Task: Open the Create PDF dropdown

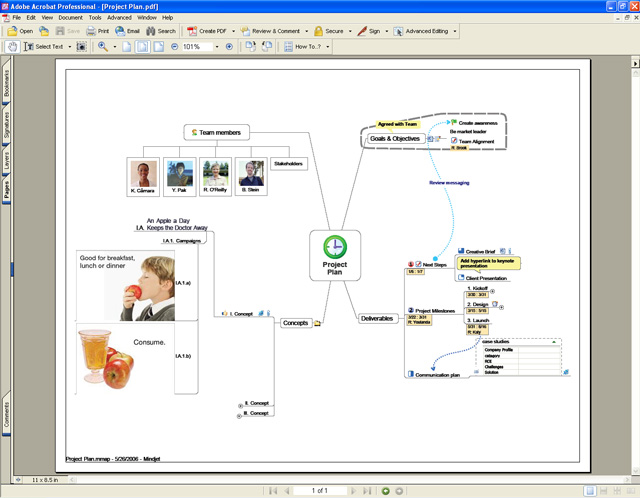Action: pyautogui.click(x=235, y=31)
